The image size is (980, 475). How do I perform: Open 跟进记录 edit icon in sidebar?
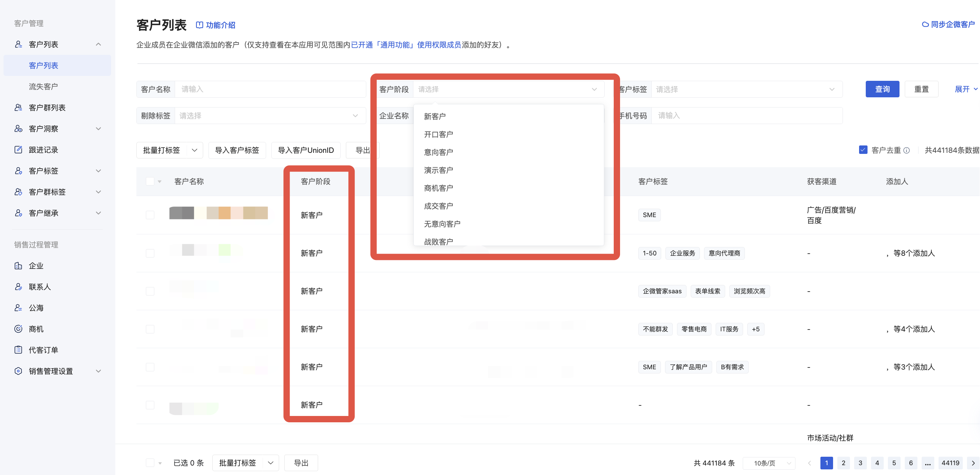pyautogui.click(x=18, y=150)
